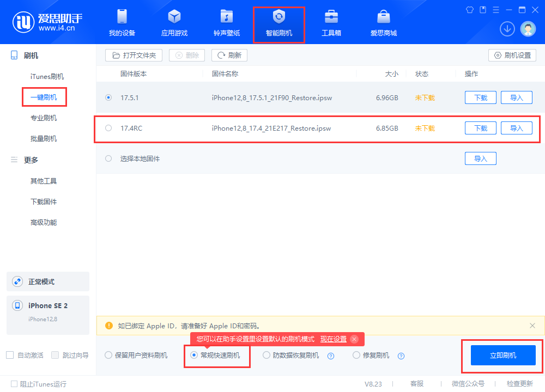Click the 打开文件夹 button
This screenshot has height=392, width=545.
click(x=134, y=55)
